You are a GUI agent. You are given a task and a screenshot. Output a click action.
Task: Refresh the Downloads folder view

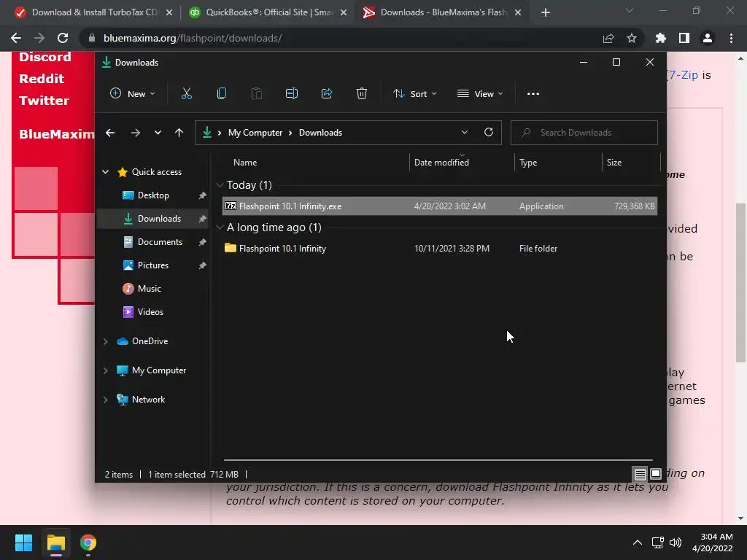[x=489, y=133]
